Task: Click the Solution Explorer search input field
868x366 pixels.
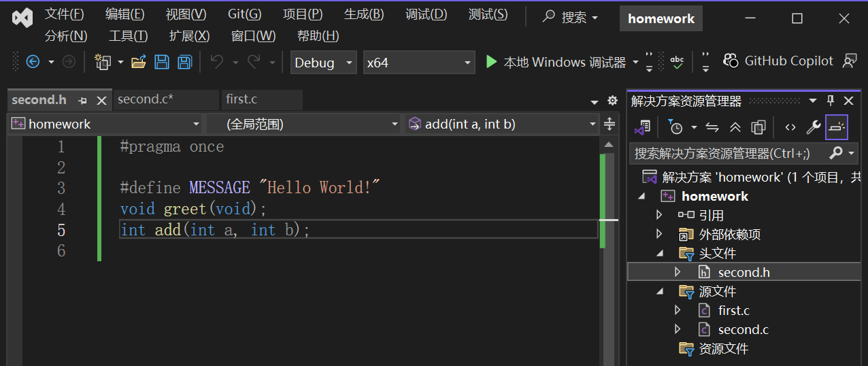Action: point(728,153)
